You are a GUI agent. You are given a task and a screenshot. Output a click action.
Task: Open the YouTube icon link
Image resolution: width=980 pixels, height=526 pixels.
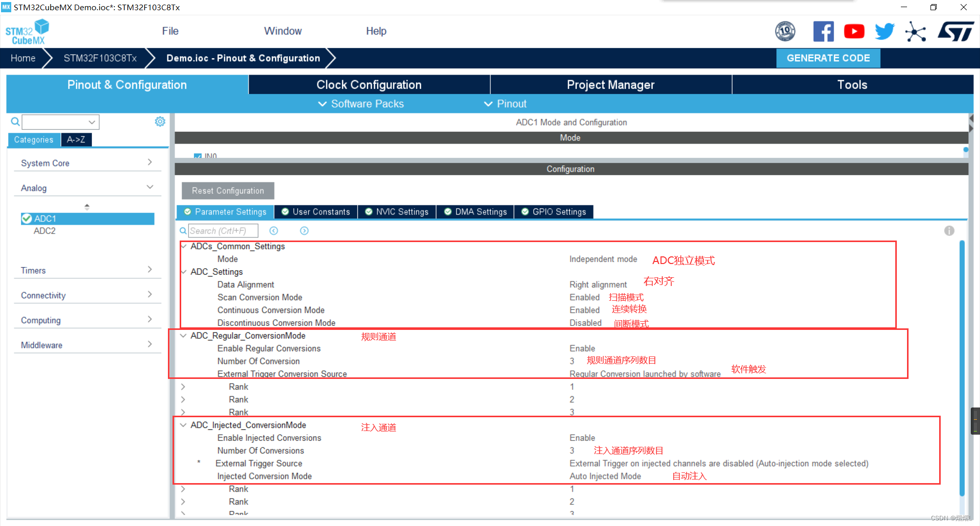pos(854,32)
